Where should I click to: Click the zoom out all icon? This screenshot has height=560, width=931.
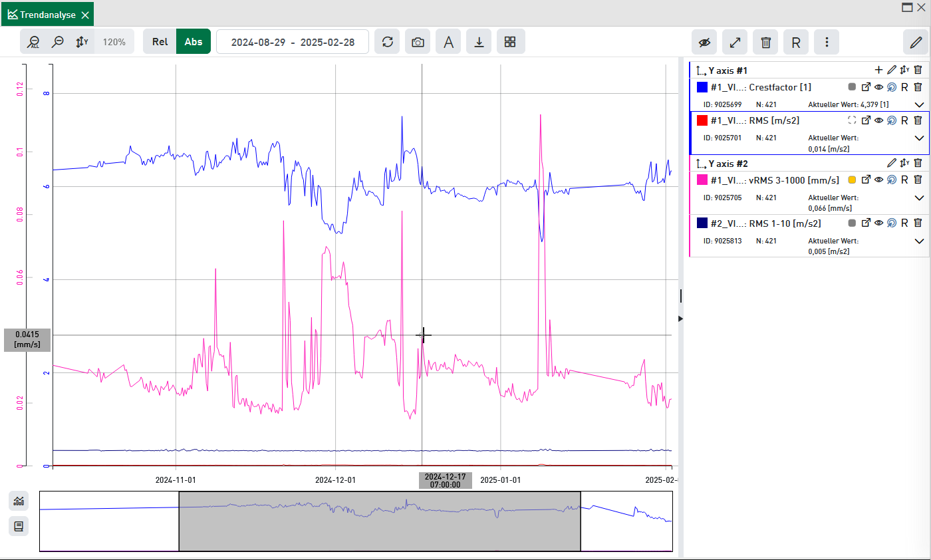(33, 42)
